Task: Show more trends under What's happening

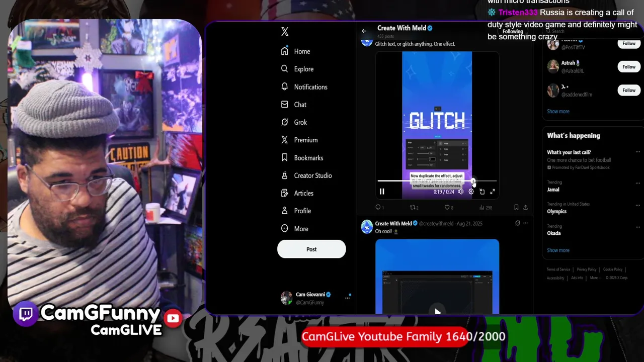Action: click(x=558, y=250)
